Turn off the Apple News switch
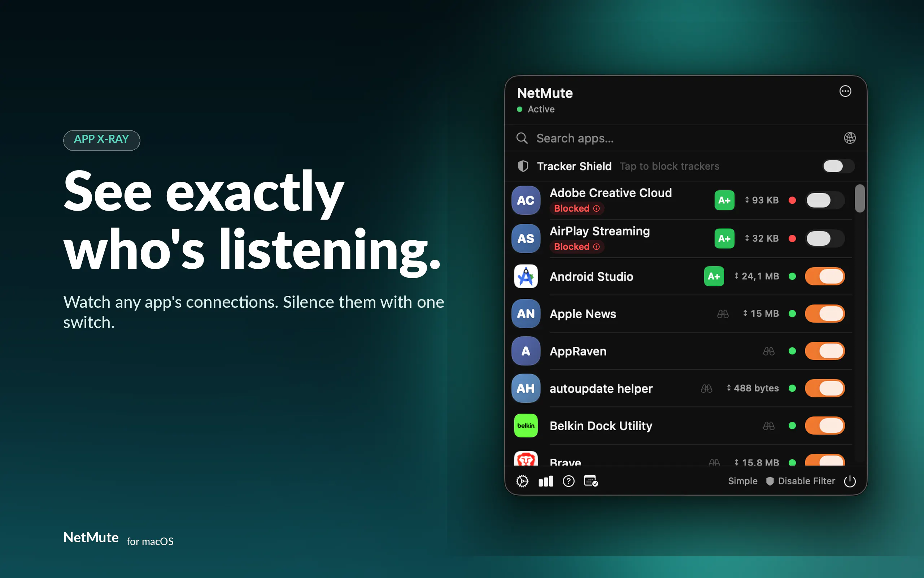Image resolution: width=924 pixels, height=578 pixels. tap(825, 314)
